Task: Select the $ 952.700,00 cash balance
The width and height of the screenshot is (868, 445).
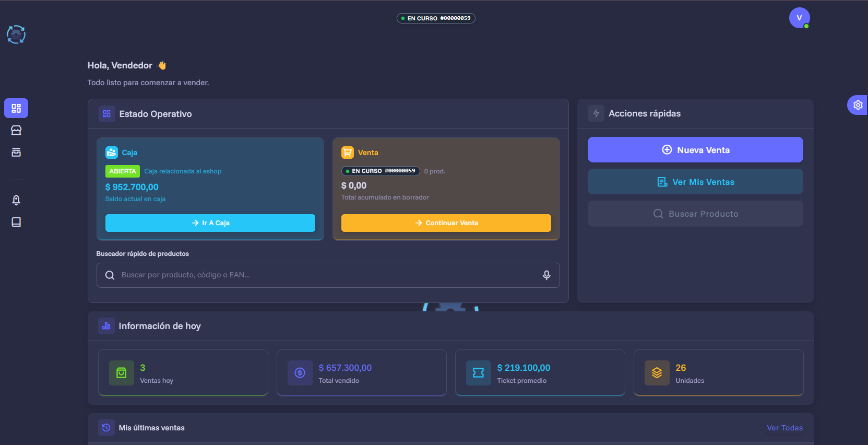Action: [x=132, y=187]
